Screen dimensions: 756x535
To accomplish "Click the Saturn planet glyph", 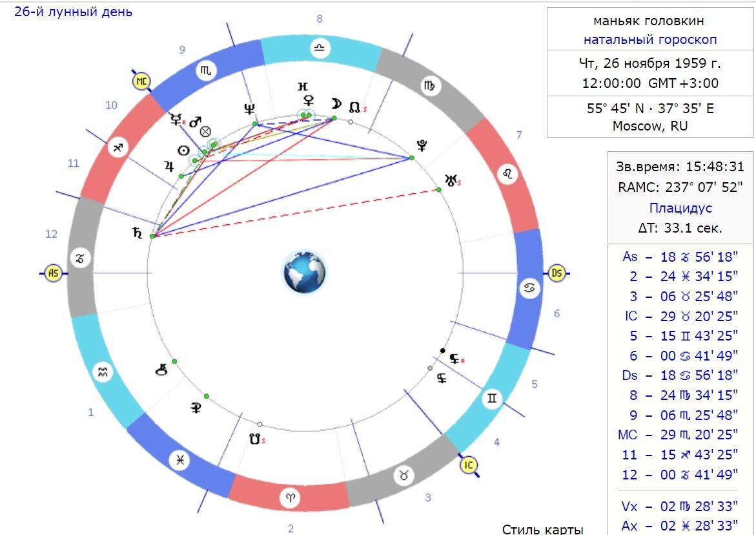I will coord(138,233).
